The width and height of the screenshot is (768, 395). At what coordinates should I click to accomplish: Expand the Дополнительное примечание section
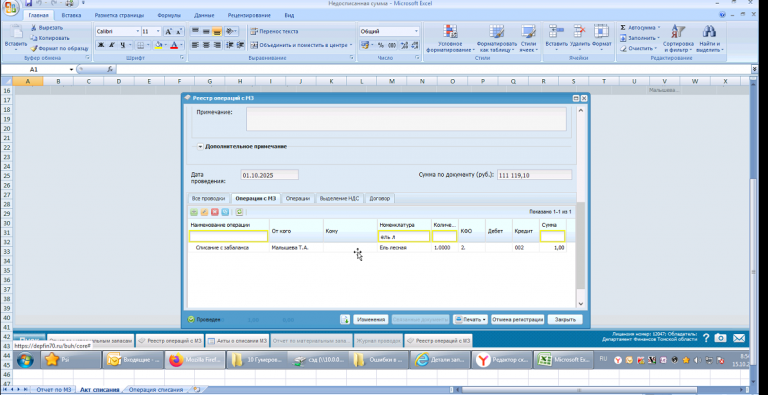[x=201, y=147]
